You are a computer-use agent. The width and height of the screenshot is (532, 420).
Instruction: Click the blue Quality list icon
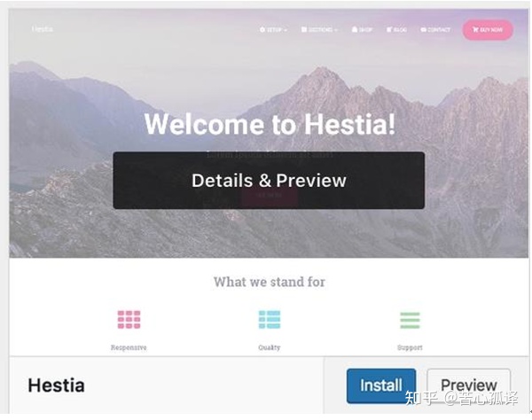pos(270,319)
